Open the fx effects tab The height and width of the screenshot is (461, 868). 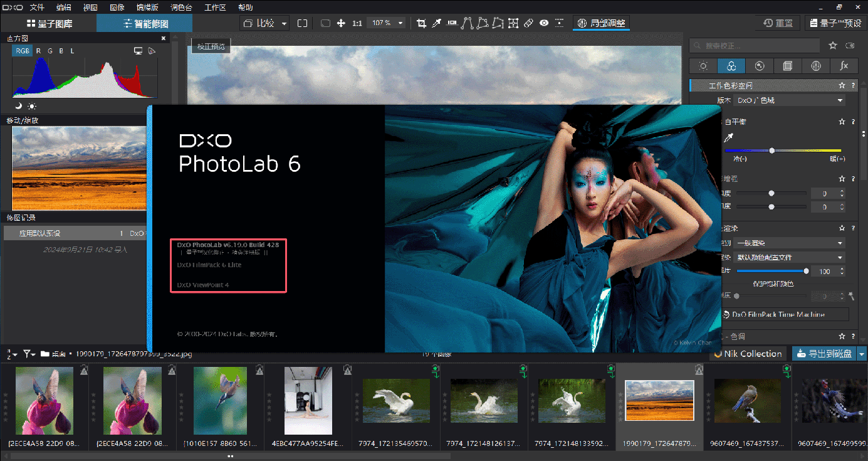point(844,66)
